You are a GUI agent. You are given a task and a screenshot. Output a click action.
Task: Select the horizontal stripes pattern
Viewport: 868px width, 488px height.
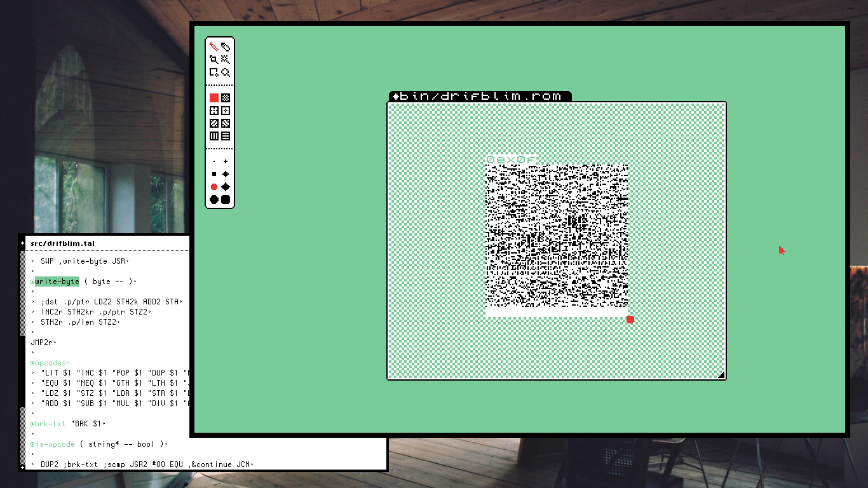[226, 136]
